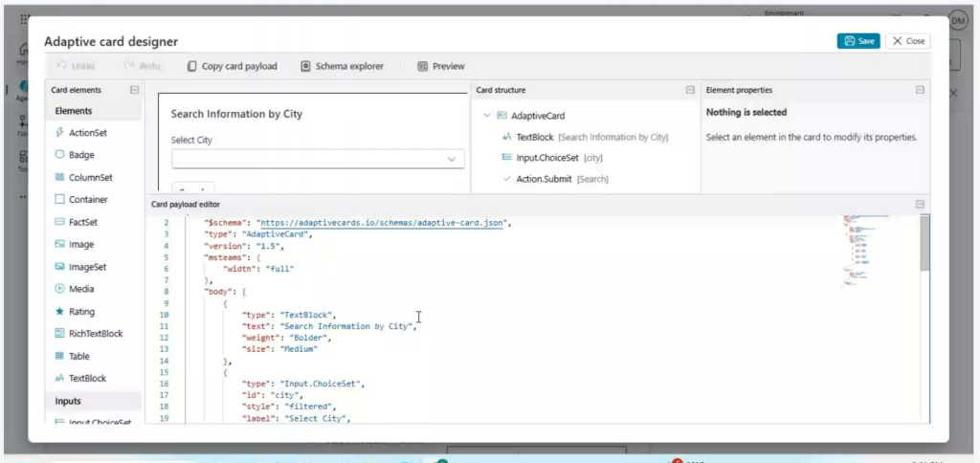Click Copy card payload
The width and height of the screenshot is (980, 463).
pyautogui.click(x=232, y=66)
